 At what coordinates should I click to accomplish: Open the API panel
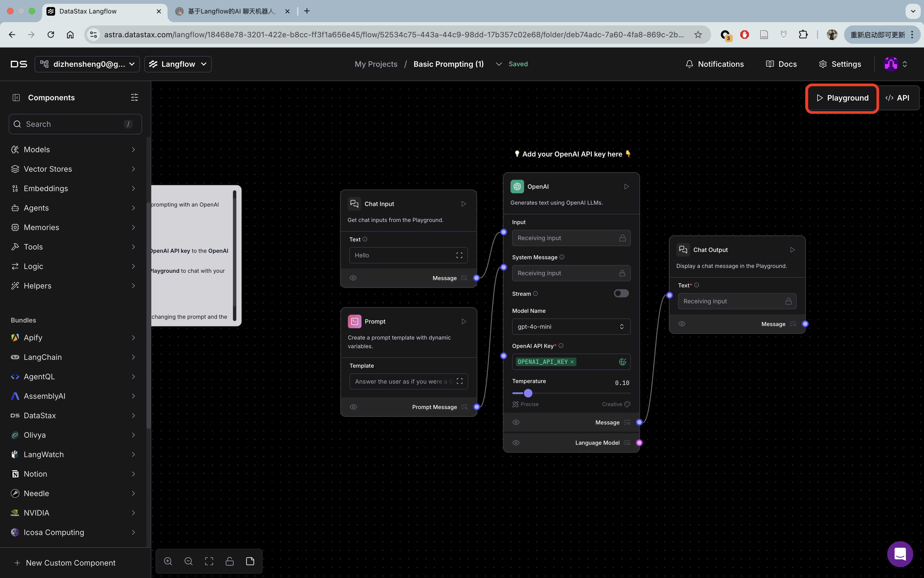[x=897, y=98]
